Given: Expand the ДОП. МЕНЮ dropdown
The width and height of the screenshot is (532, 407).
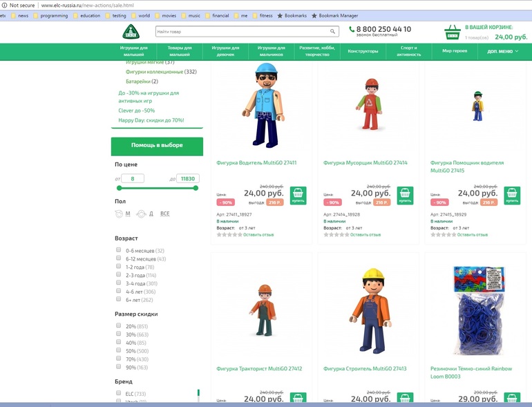Looking at the screenshot, I should pyautogui.click(x=502, y=51).
